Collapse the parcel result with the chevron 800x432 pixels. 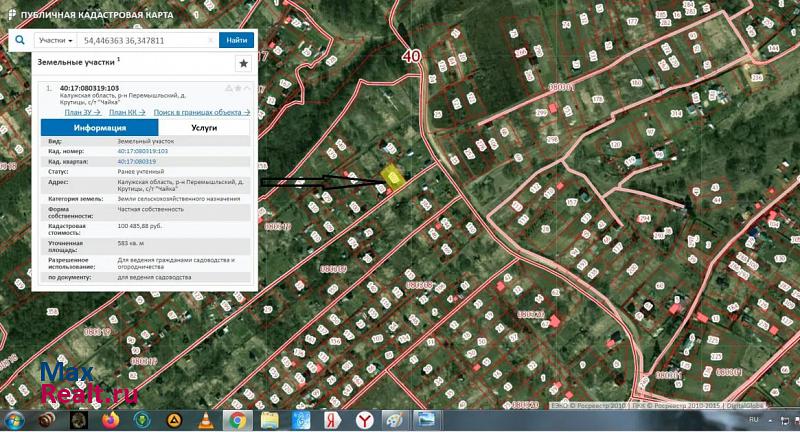point(246,88)
